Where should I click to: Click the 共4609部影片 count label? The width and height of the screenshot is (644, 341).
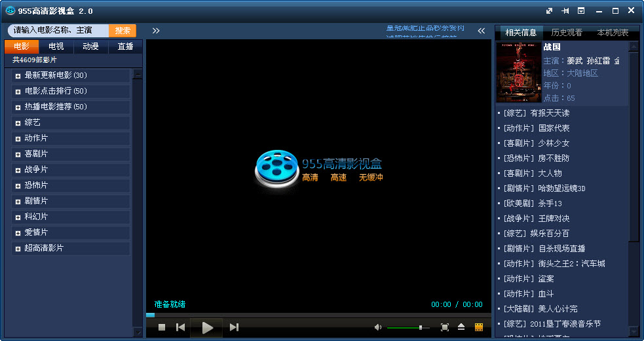(35, 60)
